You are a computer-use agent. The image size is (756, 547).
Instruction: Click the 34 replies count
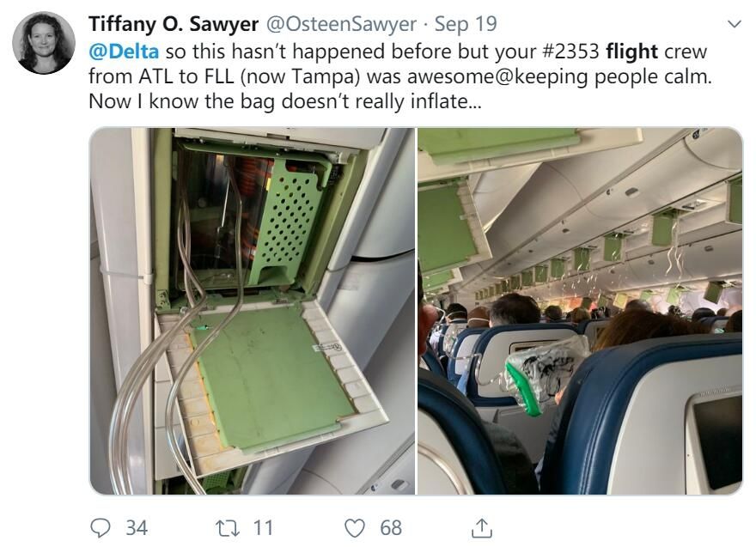click(137, 526)
